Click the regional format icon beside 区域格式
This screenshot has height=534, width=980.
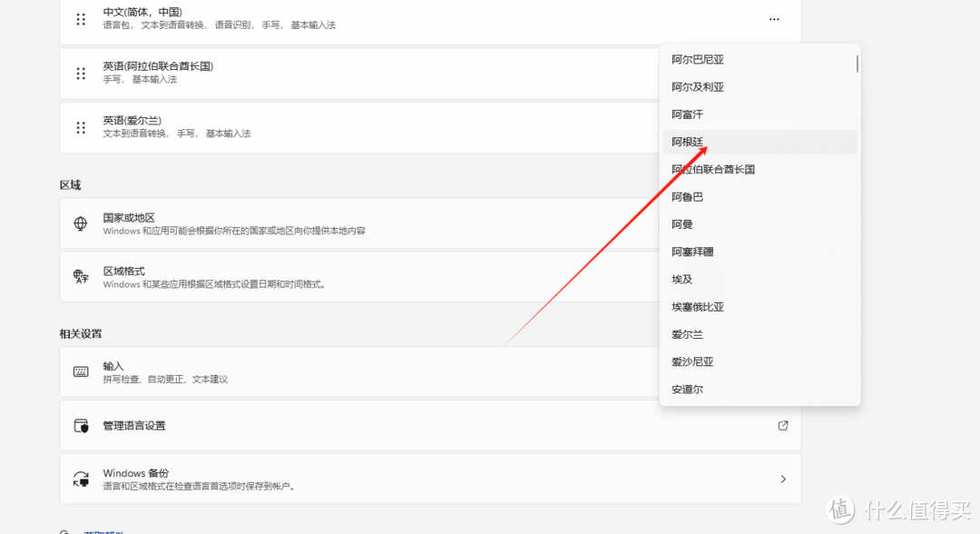[81, 277]
